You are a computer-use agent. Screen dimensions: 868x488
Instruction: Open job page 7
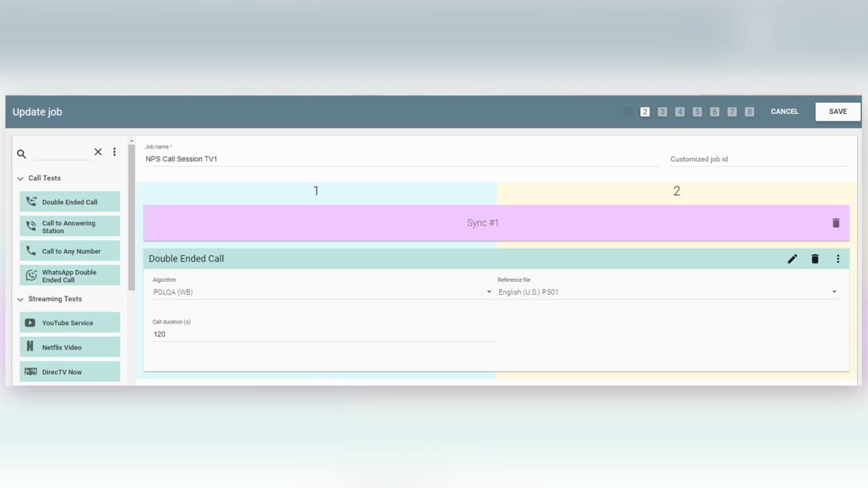tap(732, 111)
